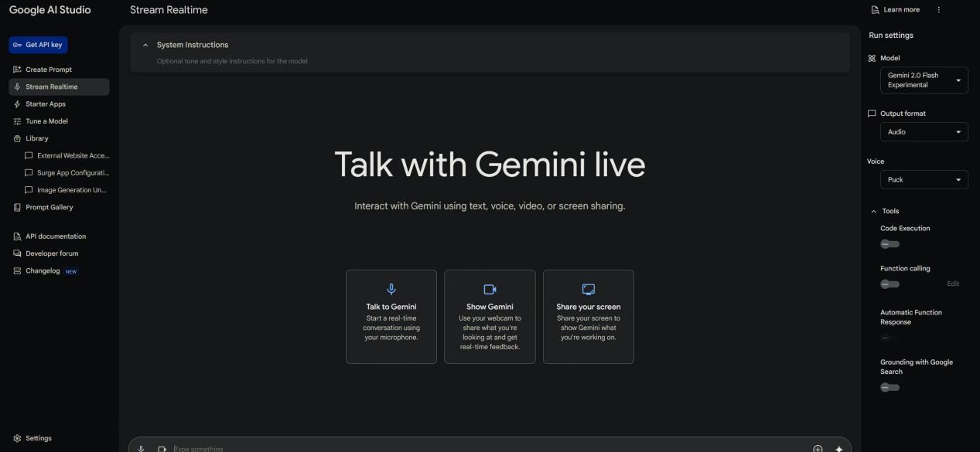Click the microphone icon in the message bar
The image size is (980, 452).
pos(142,448)
